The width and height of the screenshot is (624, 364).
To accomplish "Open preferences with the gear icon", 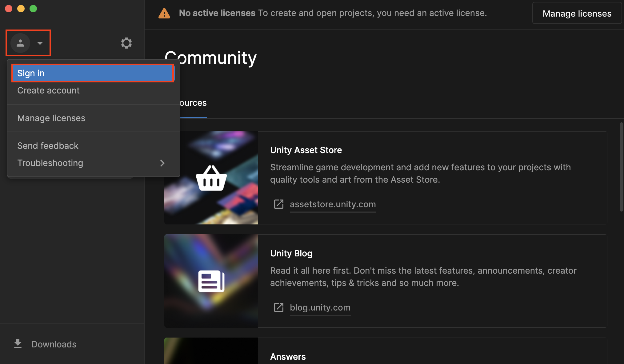I will [x=126, y=43].
